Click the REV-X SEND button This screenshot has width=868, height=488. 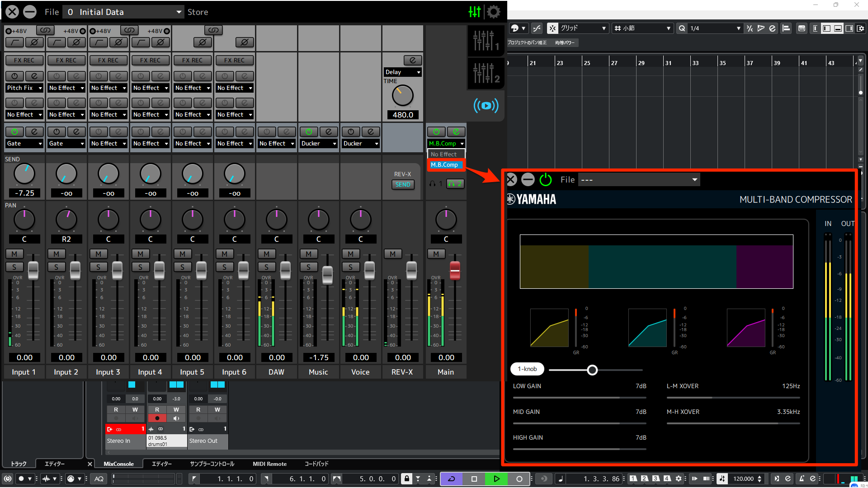coord(403,184)
